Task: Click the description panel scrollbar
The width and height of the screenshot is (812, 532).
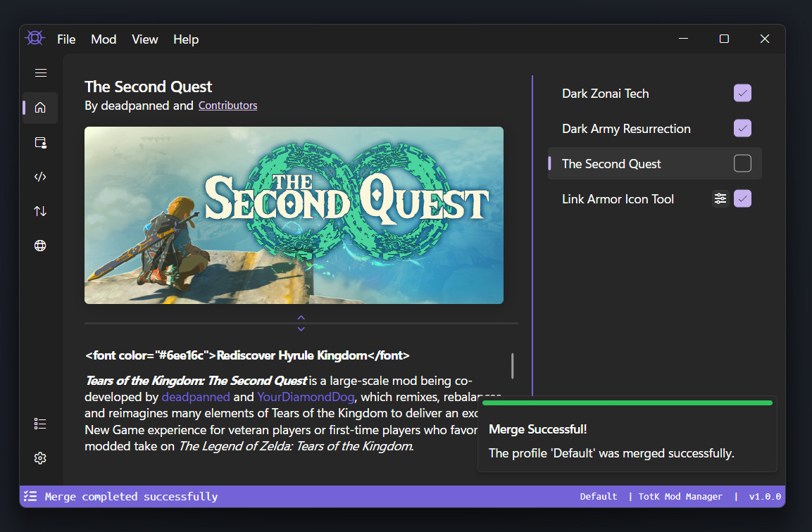Action: click(513, 366)
